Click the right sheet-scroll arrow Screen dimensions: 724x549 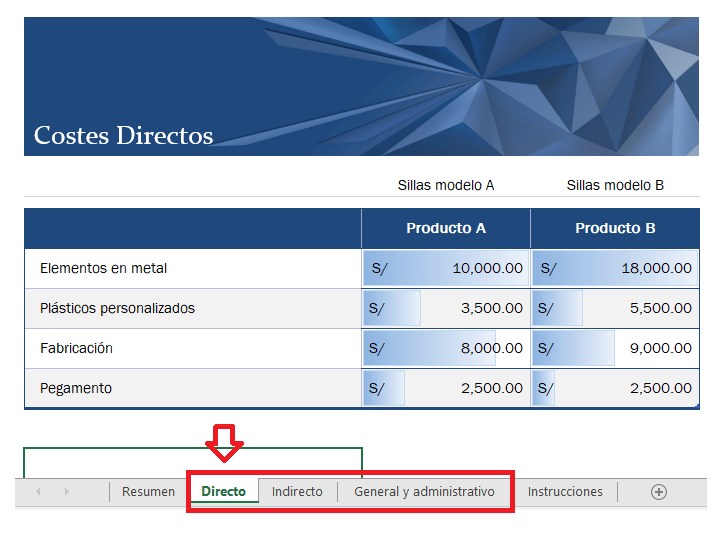(67, 492)
